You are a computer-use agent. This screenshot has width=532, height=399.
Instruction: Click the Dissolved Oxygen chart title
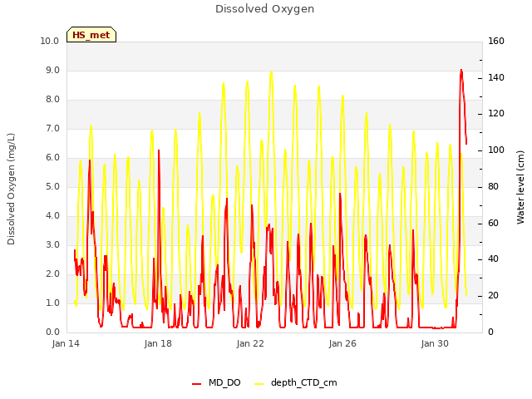[x=264, y=9]
